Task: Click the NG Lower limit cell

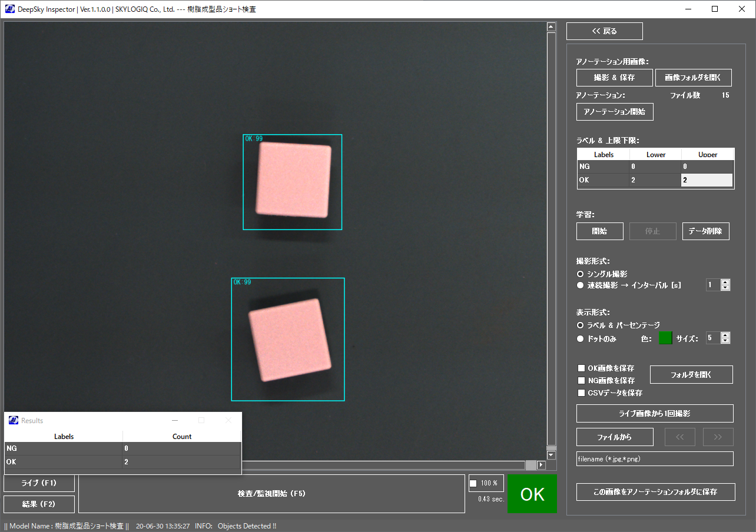Action: click(x=656, y=167)
